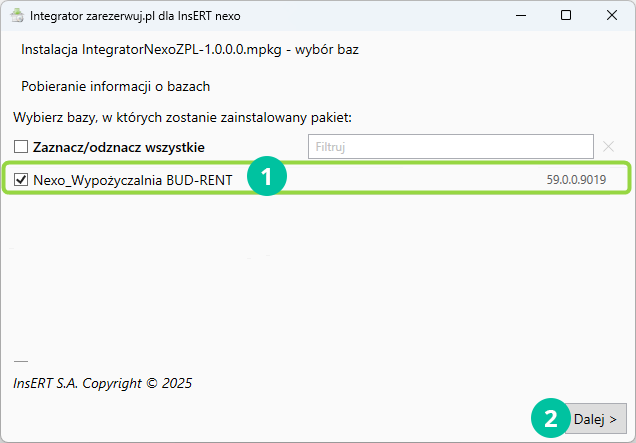Click the InsERT S.A. Copyright text
The width and height of the screenshot is (636, 443).
pyautogui.click(x=102, y=383)
